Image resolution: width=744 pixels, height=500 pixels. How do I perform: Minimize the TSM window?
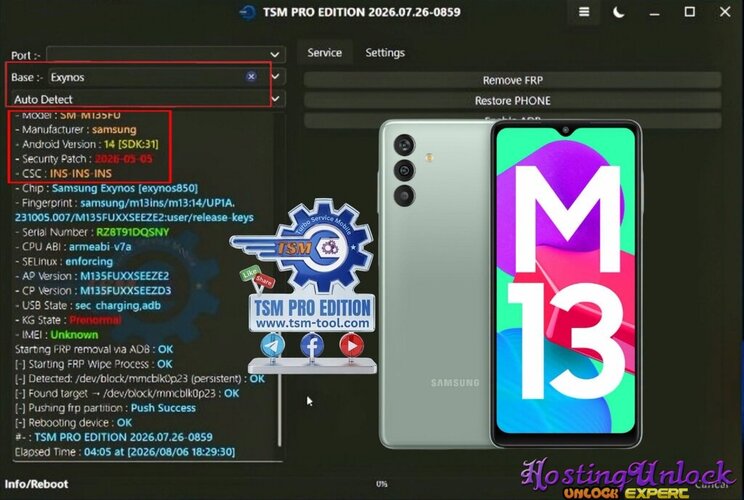[x=654, y=12]
